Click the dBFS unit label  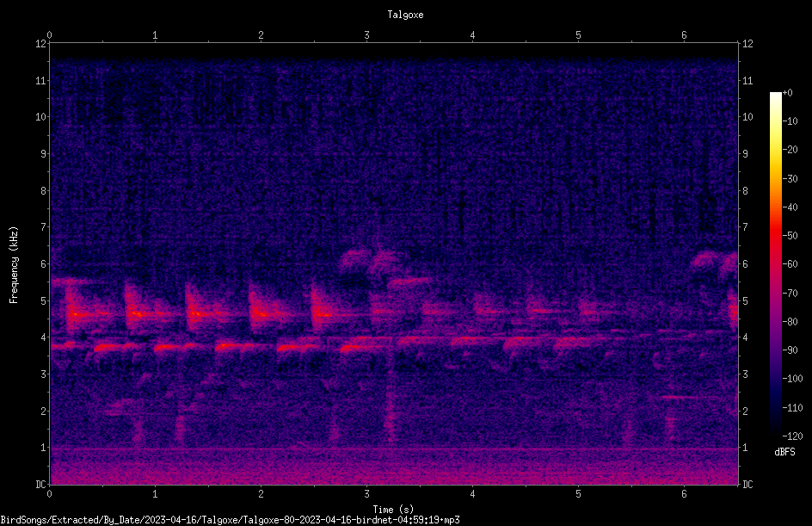tap(785, 453)
